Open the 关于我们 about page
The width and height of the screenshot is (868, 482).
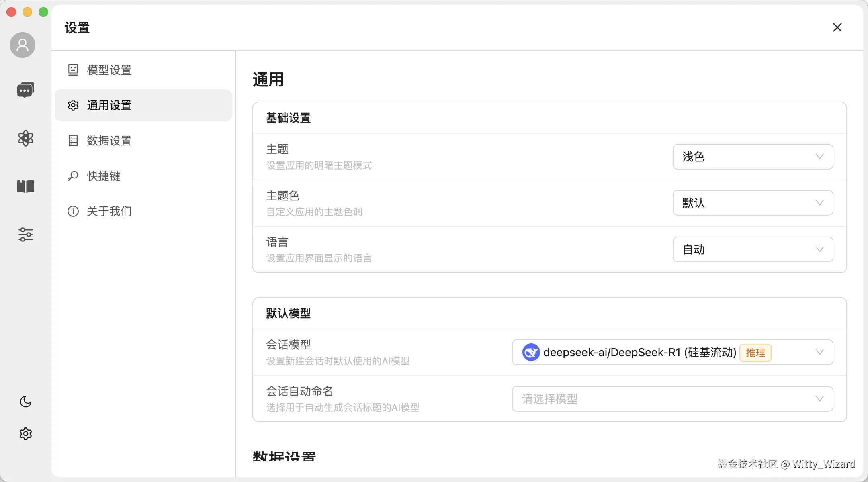108,211
